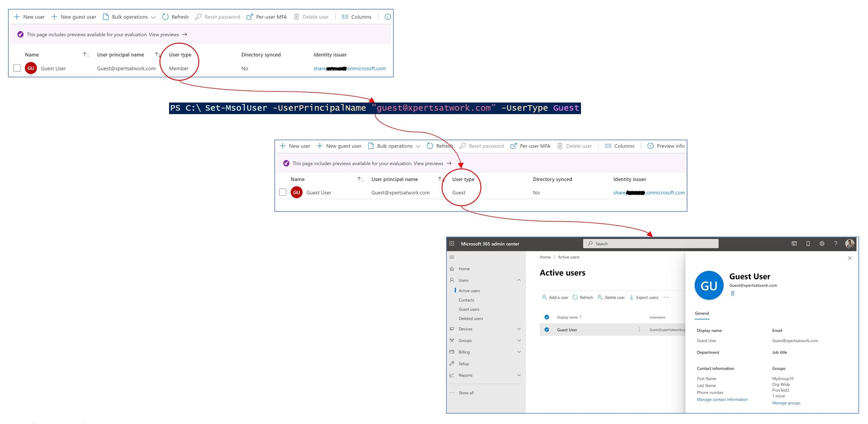Switch to the General tab in Guest User pane
The height and width of the screenshot is (424, 868).
pyautogui.click(x=702, y=313)
